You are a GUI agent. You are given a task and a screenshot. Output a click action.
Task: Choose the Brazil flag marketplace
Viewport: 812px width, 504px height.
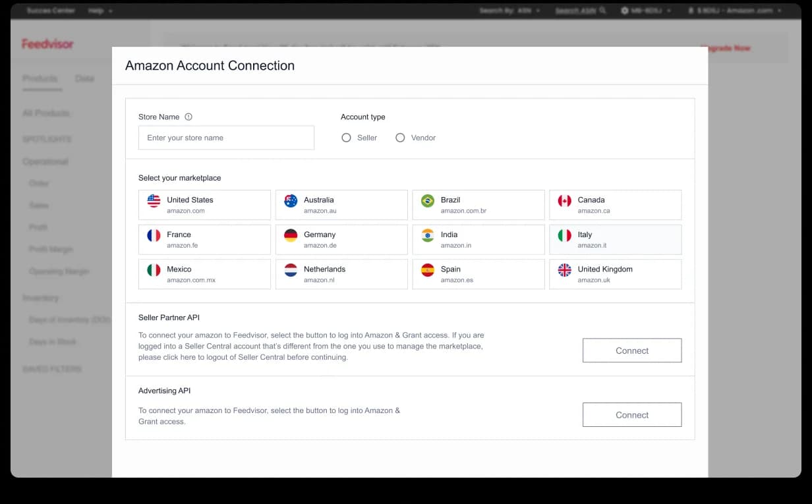coord(478,205)
